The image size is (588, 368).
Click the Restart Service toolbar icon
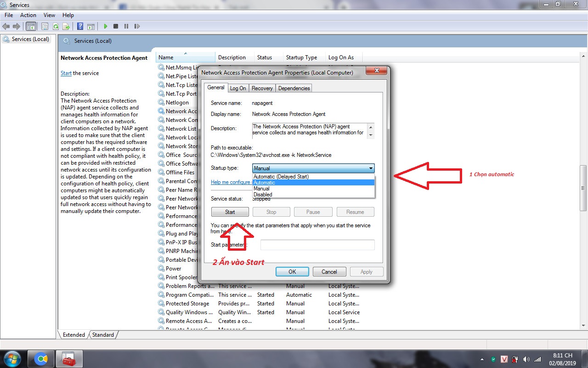[x=137, y=26]
